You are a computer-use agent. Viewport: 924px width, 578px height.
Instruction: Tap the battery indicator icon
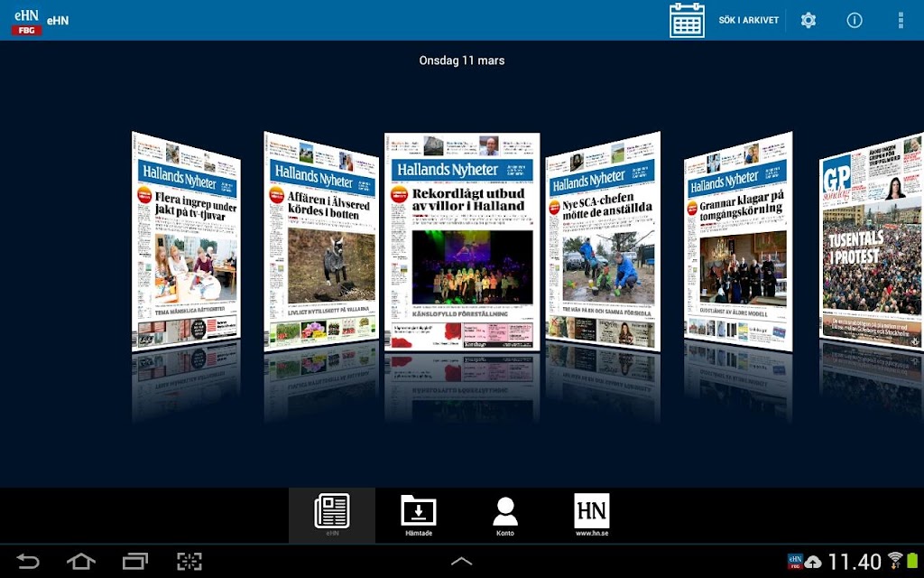pyautogui.click(x=913, y=561)
